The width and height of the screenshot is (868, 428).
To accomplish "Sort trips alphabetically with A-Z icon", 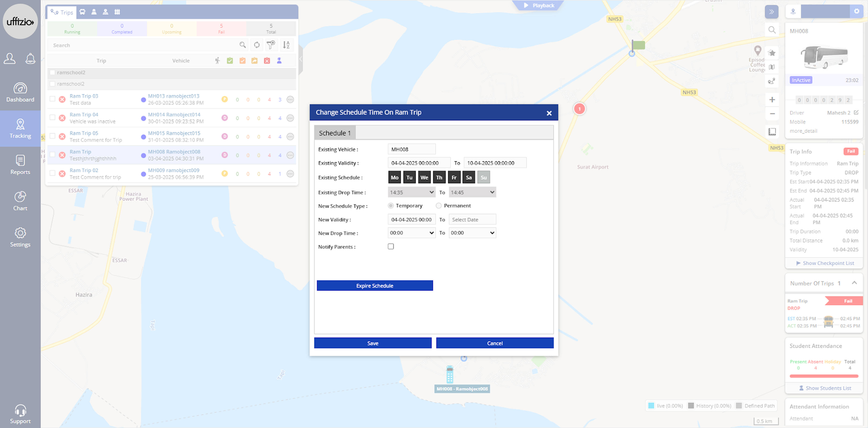I will pos(286,45).
